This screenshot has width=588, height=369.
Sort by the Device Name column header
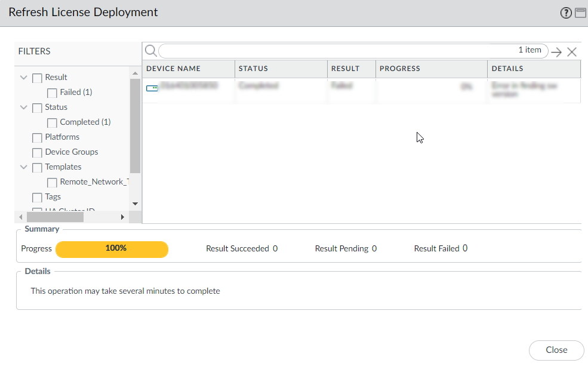point(174,69)
